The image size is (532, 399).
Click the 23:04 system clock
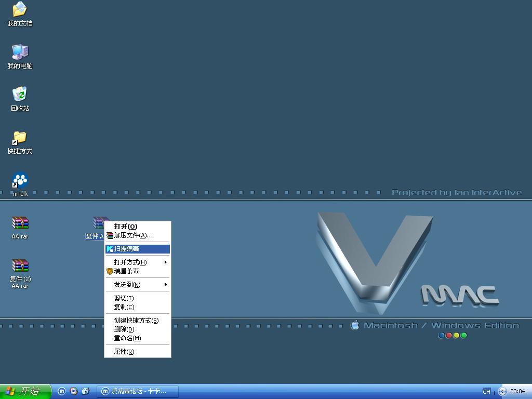tap(517, 391)
